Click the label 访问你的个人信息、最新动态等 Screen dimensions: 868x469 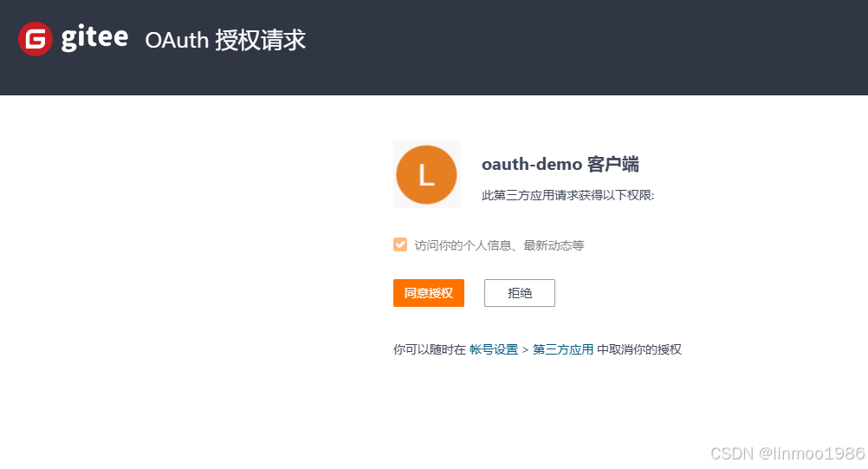[x=499, y=245]
